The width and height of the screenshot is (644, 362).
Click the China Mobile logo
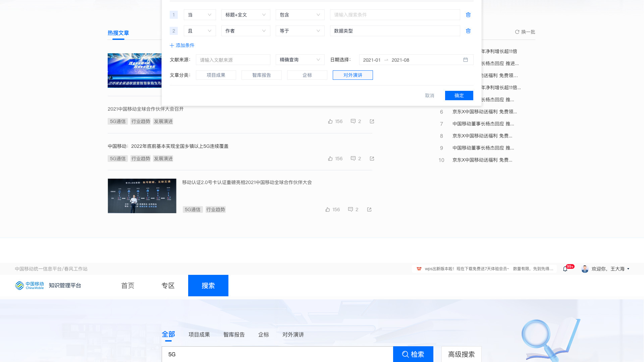coord(30,285)
